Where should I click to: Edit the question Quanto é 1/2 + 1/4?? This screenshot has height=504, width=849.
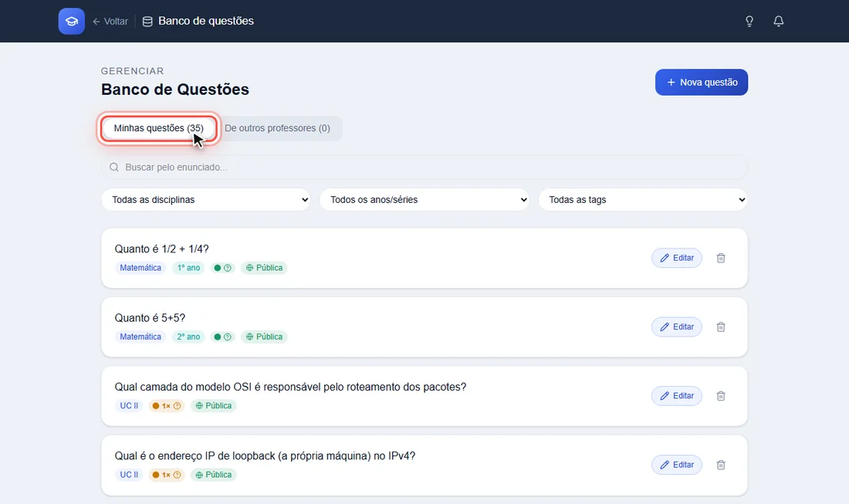(677, 259)
